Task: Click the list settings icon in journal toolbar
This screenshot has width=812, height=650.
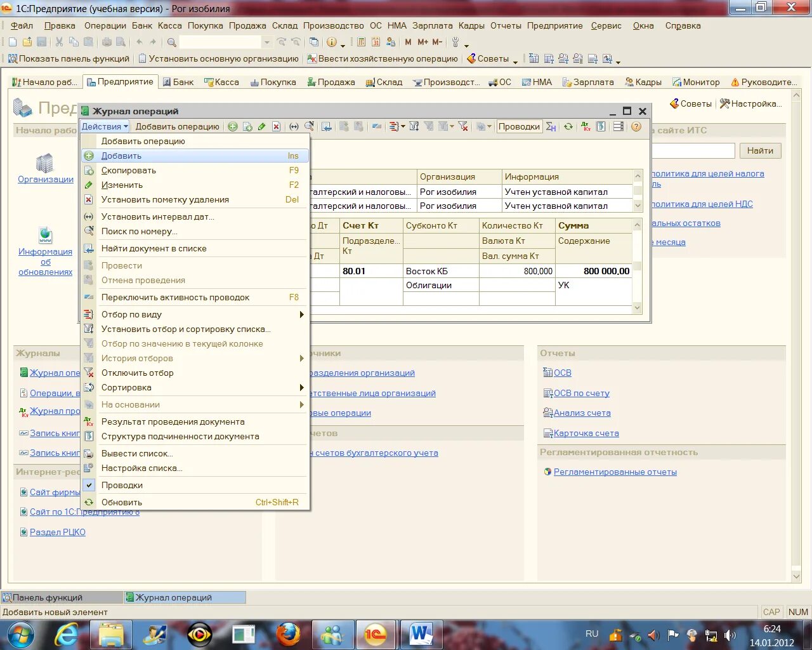Action: click(x=619, y=126)
